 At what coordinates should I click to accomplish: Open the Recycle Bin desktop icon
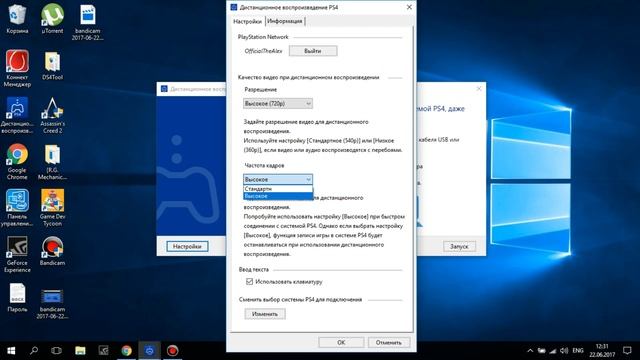(x=17, y=18)
